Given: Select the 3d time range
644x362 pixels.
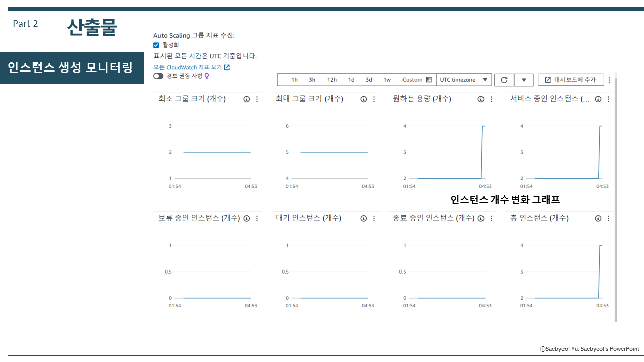Looking at the screenshot, I should point(369,80).
